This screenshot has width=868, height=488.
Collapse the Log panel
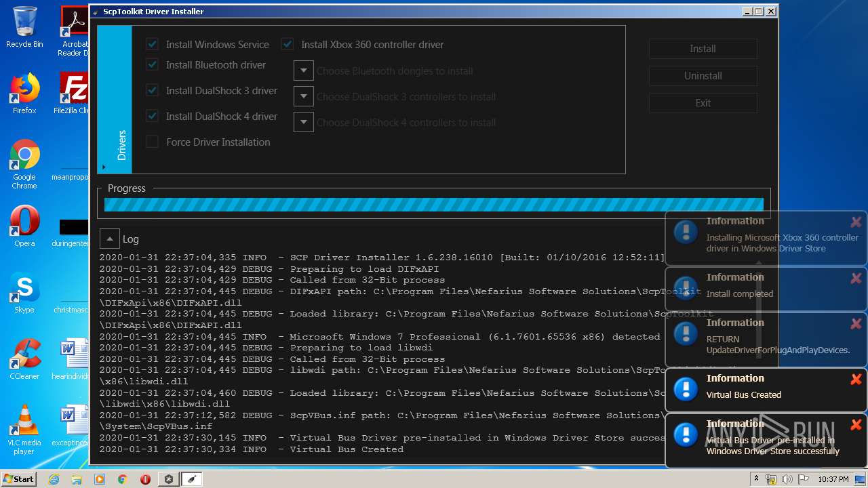110,239
